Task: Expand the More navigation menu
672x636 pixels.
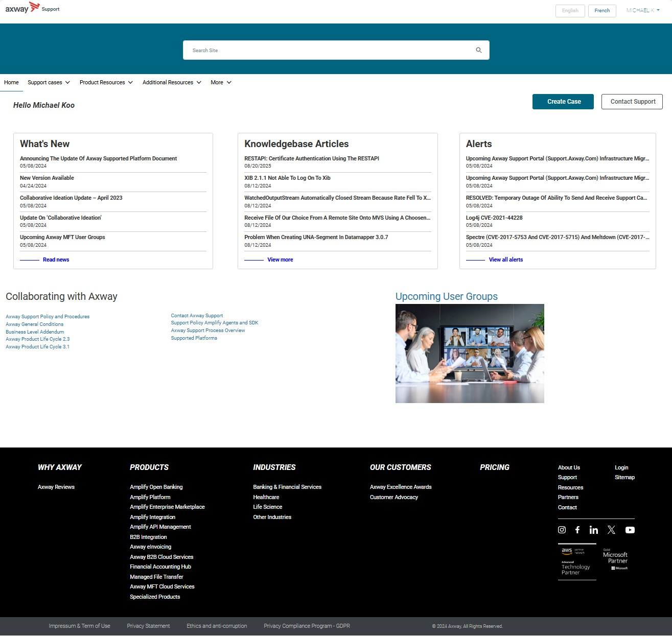Action: (x=220, y=82)
